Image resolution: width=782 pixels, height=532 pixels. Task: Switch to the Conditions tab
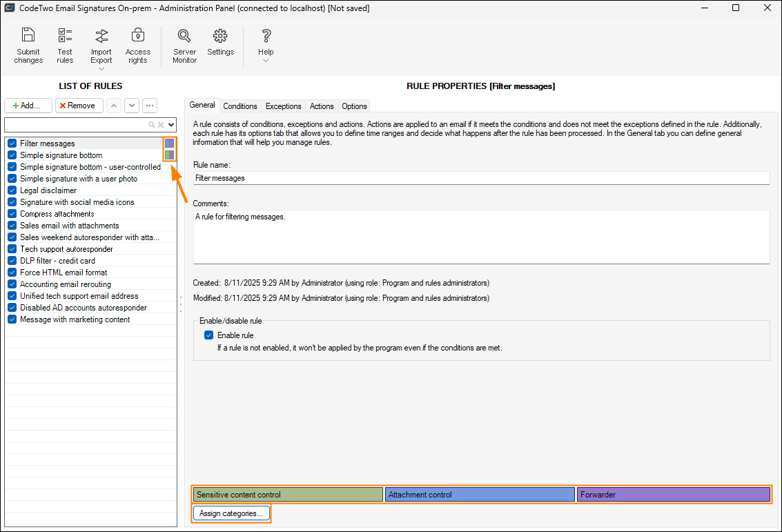coord(240,106)
